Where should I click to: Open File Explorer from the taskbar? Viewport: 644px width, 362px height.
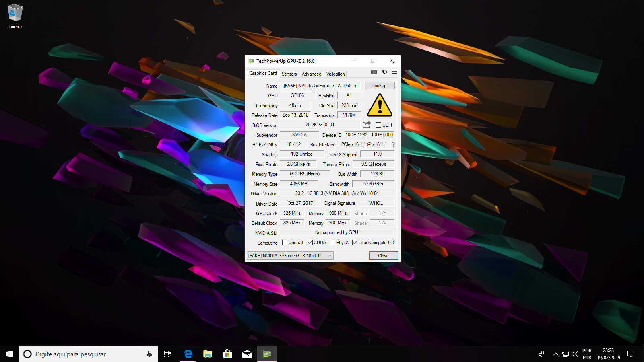pyautogui.click(x=207, y=354)
